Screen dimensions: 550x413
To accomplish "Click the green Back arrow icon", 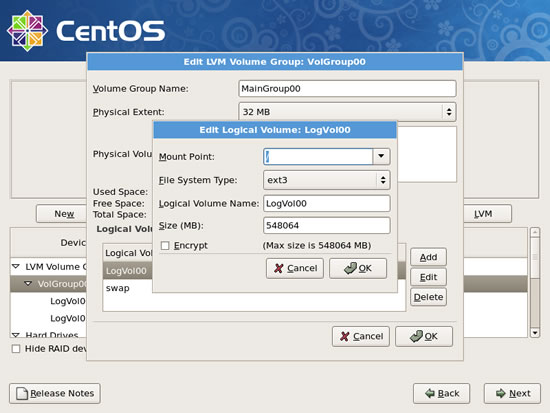I will [x=430, y=393].
